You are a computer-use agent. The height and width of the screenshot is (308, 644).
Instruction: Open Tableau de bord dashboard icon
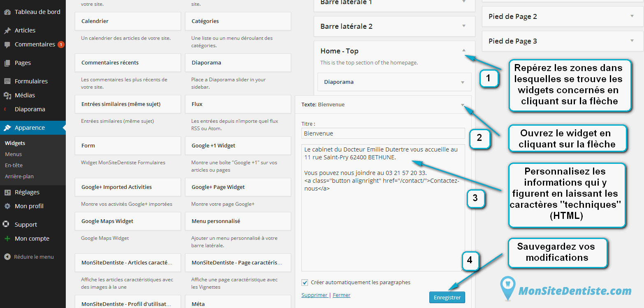[x=7, y=12]
